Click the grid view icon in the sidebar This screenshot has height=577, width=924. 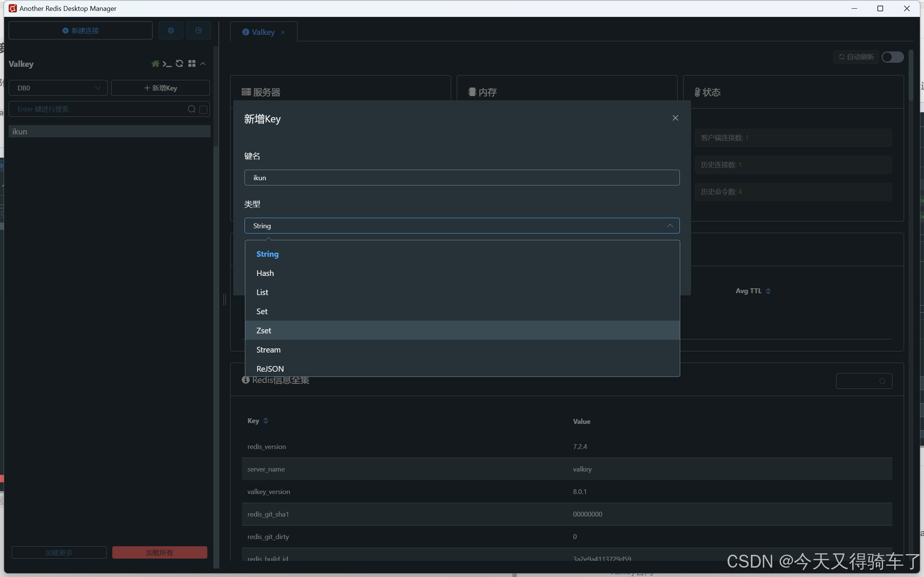coord(192,64)
